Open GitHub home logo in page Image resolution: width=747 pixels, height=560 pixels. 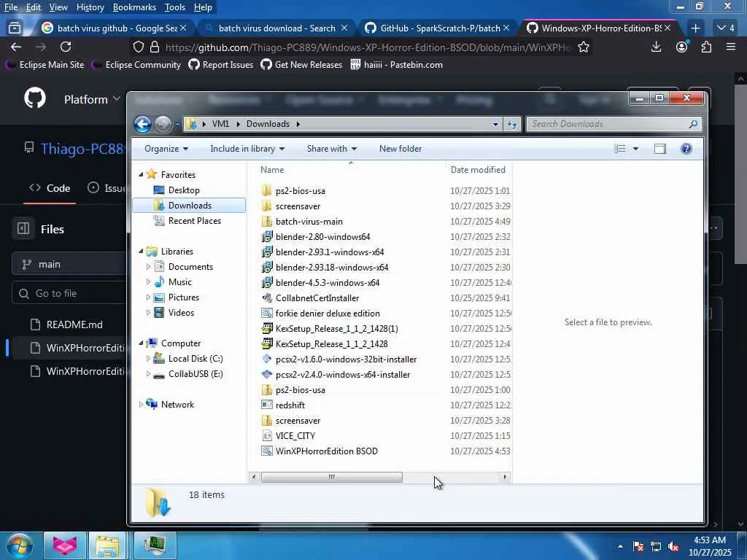35,98
